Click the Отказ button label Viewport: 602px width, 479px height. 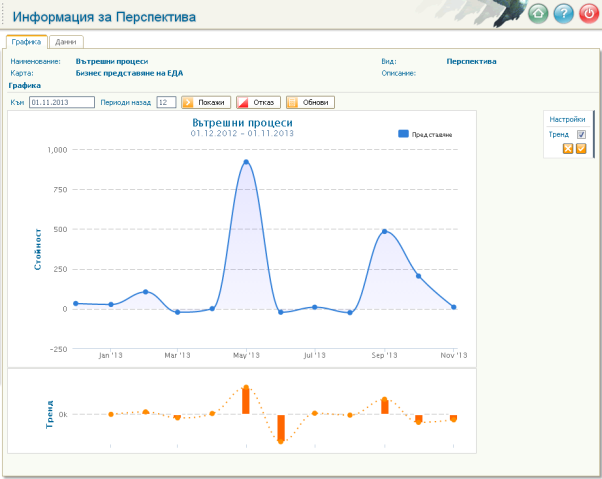pyautogui.click(x=263, y=102)
